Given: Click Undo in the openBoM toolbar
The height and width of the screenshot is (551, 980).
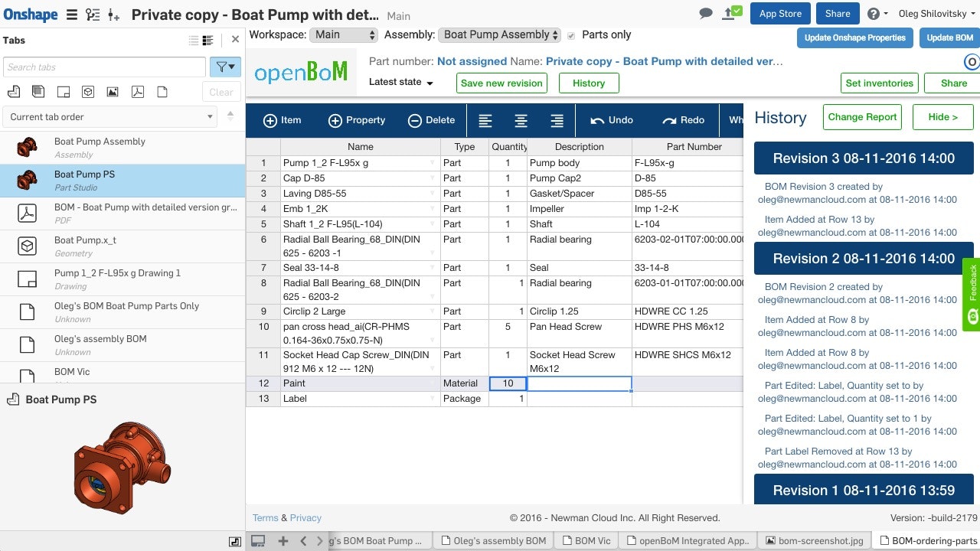Looking at the screenshot, I should point(612,120).
